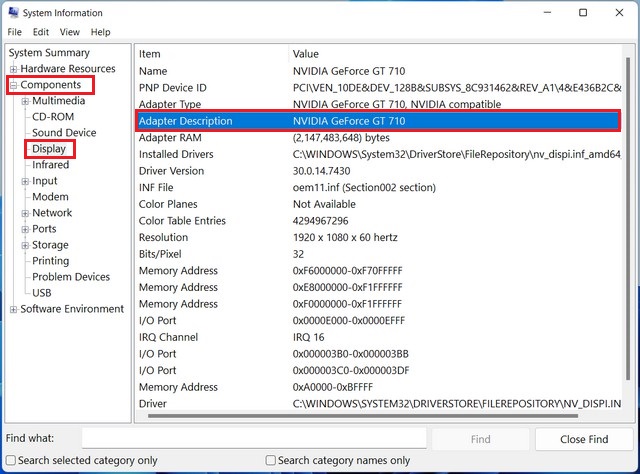640x474 pixels.
Task: Focus the Find what input field
Action: pos(254,438)
